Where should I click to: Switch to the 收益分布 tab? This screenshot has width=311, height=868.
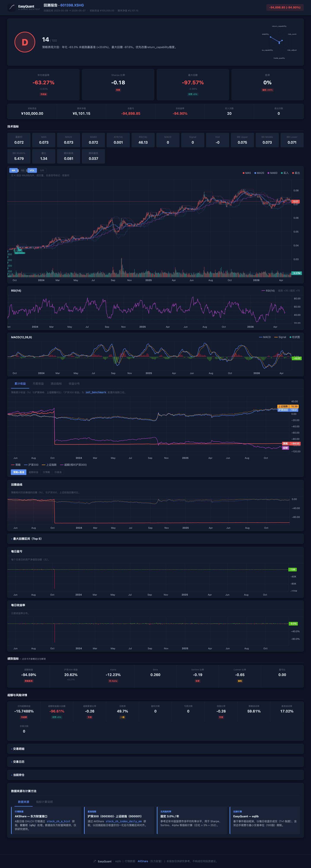point(74,384)
